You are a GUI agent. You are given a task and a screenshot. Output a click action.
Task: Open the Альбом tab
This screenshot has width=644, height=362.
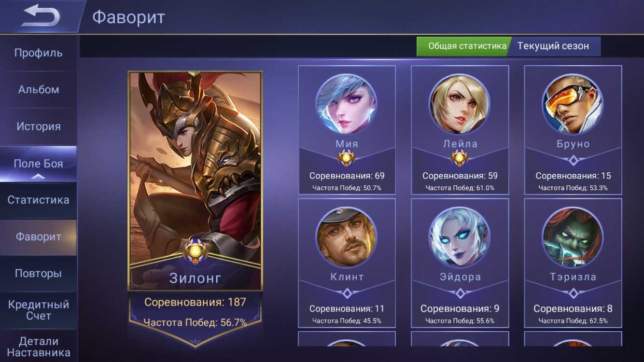pyautogui.click(x=38, y=90)
